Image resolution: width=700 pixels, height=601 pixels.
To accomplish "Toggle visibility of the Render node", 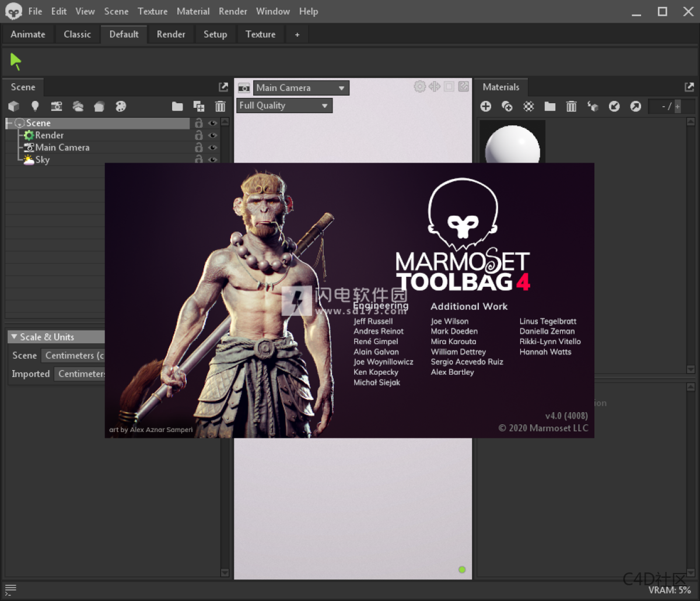I will [212, 135].
